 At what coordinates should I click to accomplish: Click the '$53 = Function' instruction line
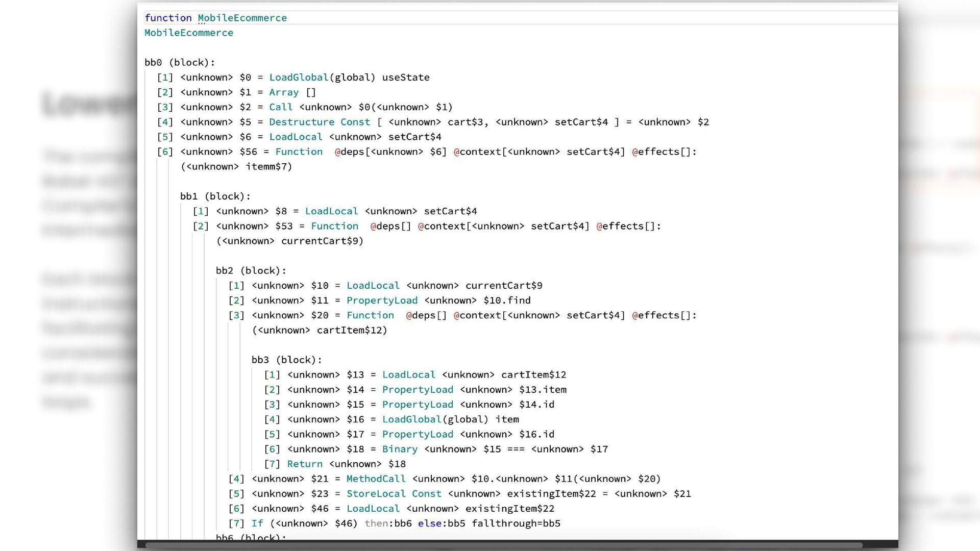point(427,226)
